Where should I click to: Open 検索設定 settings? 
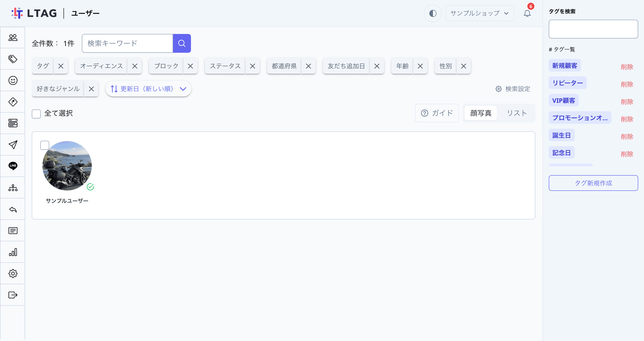coord(513,89)
